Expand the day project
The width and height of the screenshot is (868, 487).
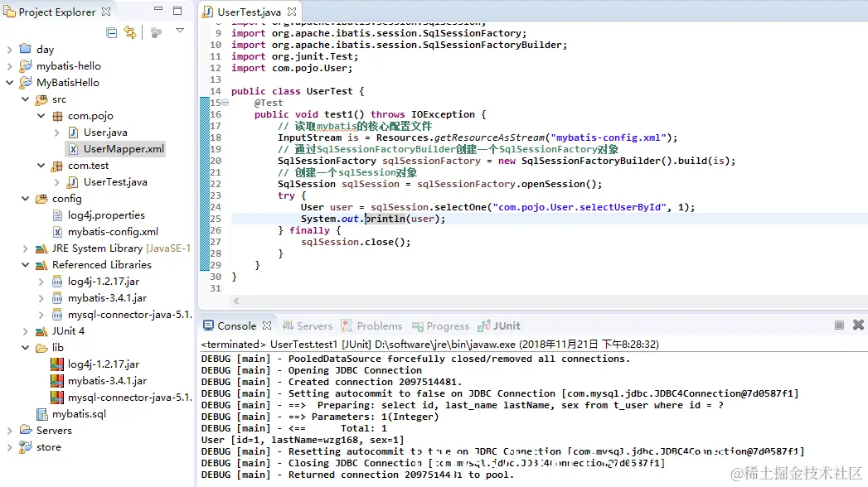tap(9, 50)
